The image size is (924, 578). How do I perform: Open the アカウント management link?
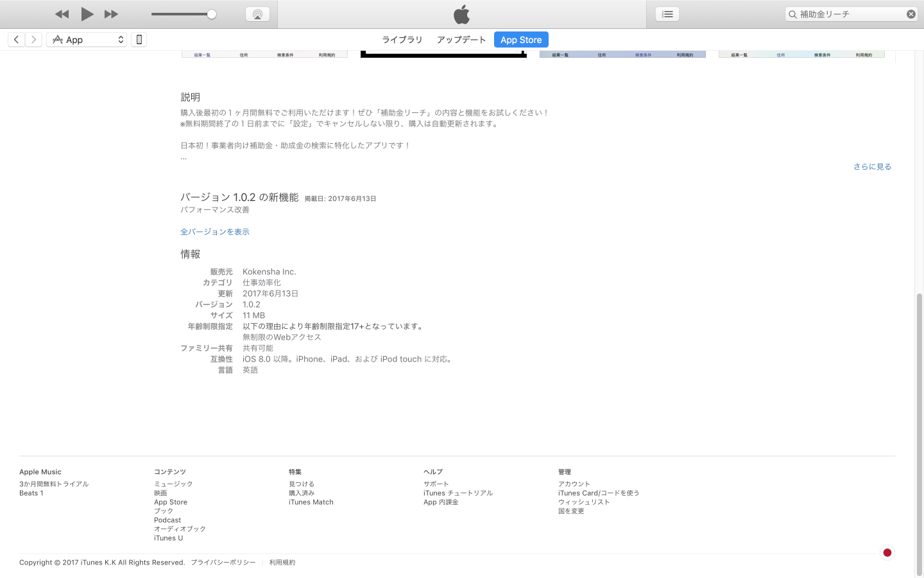574,484
